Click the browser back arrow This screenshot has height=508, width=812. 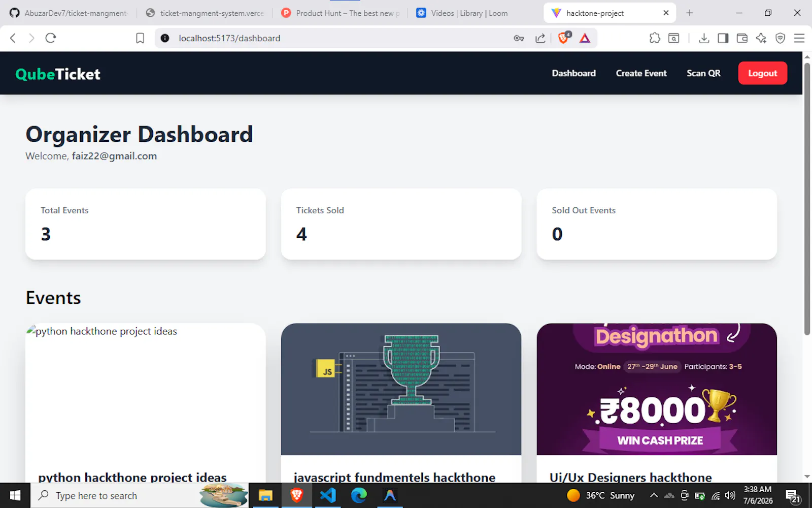coord(13,38)
